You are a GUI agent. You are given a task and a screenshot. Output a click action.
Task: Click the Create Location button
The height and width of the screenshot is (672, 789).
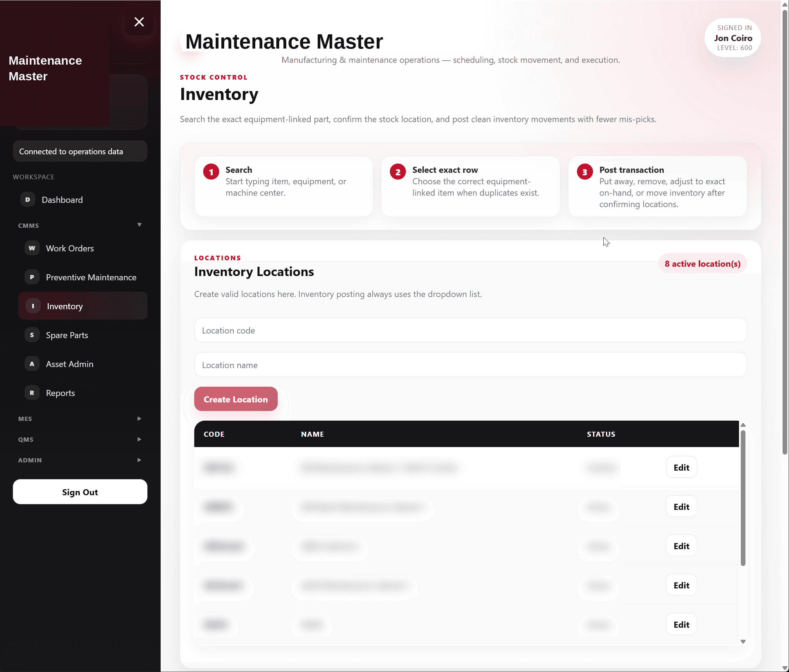click(x=236, y=399)
